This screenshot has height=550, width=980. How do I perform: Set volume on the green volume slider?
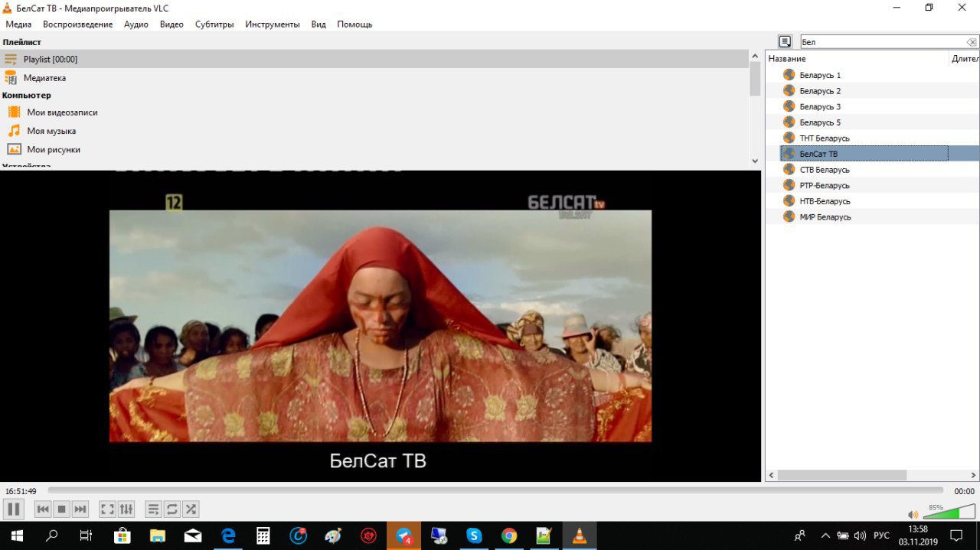pos(948,513)
